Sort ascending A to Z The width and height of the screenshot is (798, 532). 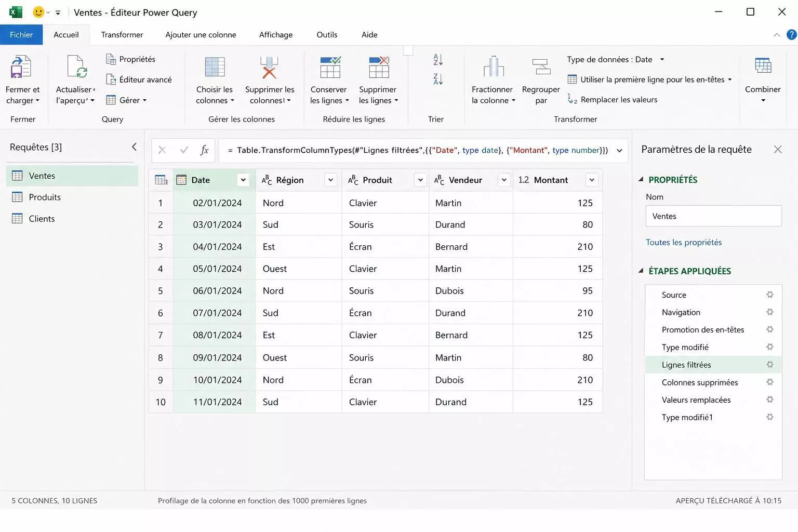438,59
